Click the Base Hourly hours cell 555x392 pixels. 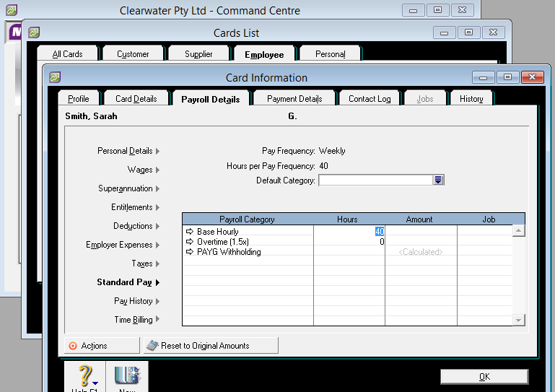pyautogui.click(x=349, y=231)
